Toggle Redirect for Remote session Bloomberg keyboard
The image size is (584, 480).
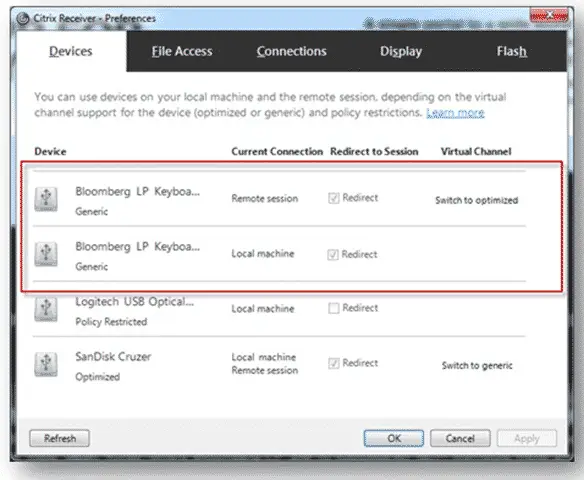334,198
